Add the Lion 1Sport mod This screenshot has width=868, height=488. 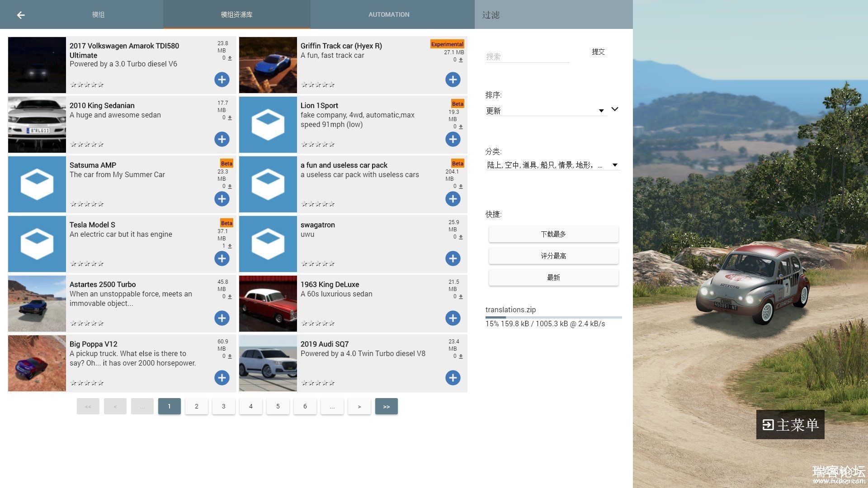[x=453, y=139]
